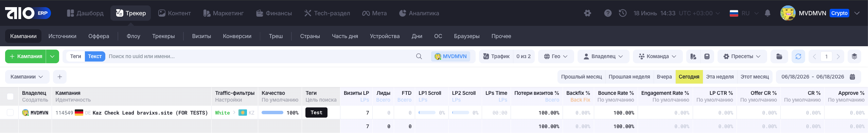
Task: Open the Контент section
Action: (x=175, y=13)
